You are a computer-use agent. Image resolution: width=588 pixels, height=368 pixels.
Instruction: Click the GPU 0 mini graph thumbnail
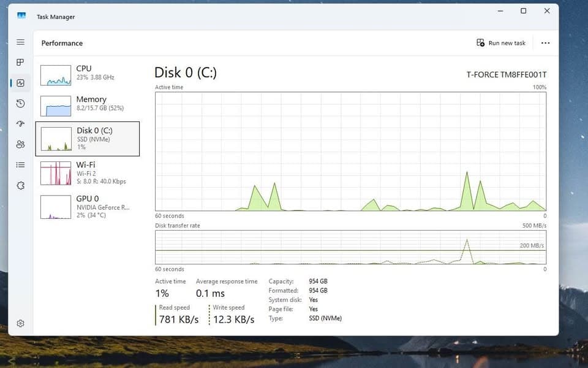pos(56,207)
